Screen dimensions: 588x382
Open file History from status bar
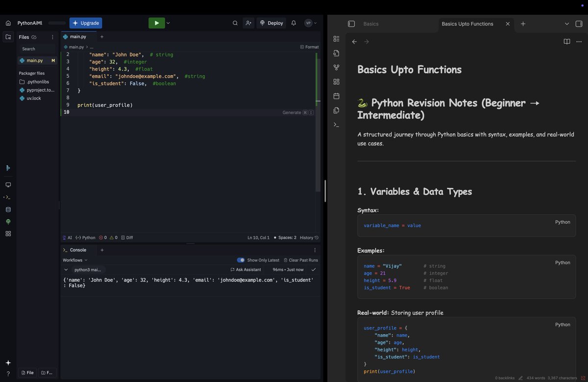coord(309,238)
